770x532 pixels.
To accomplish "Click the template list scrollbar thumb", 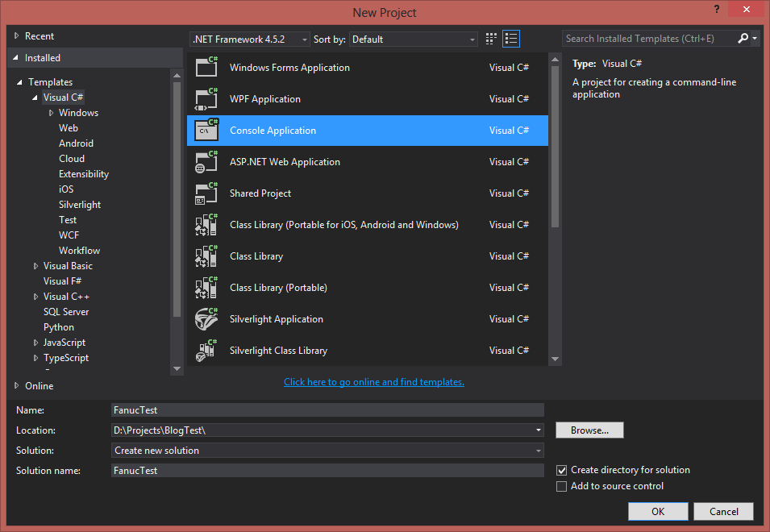I will coord(555,147).
